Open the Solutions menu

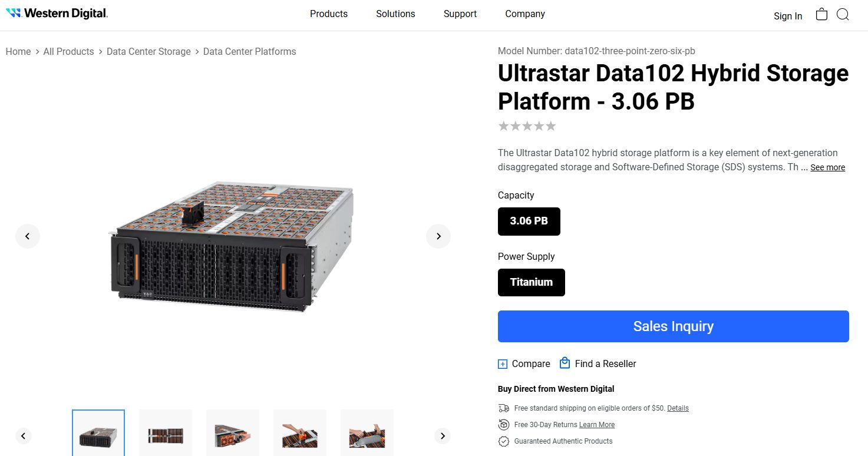pos(395,14)
